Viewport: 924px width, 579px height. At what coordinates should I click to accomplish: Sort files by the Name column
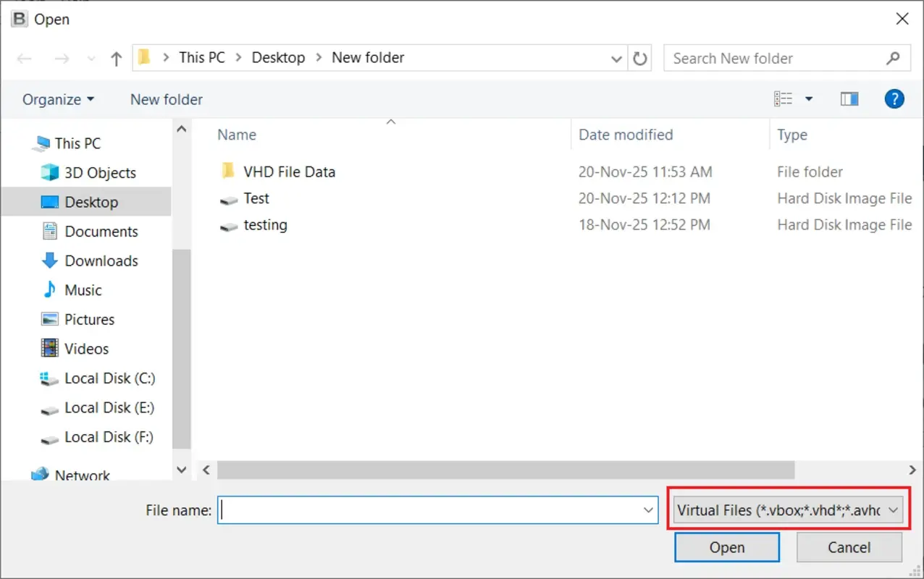(236, 135)
